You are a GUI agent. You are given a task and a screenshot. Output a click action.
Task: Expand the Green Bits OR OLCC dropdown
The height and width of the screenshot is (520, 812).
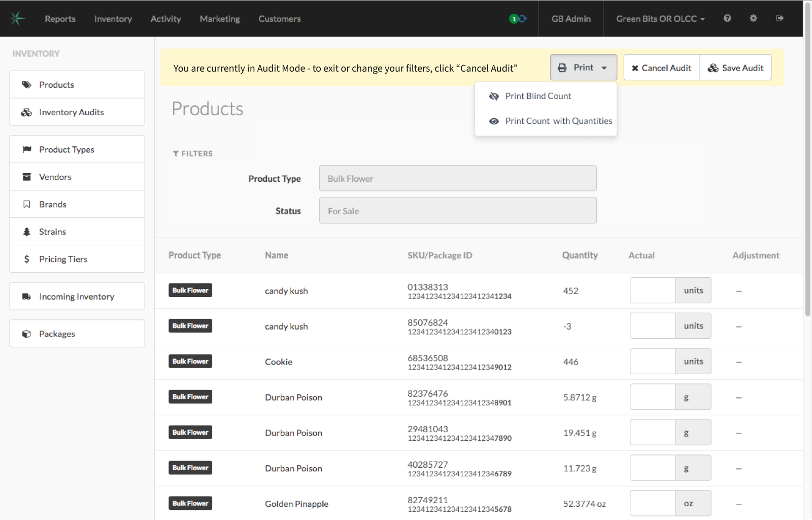pos(660,19)
